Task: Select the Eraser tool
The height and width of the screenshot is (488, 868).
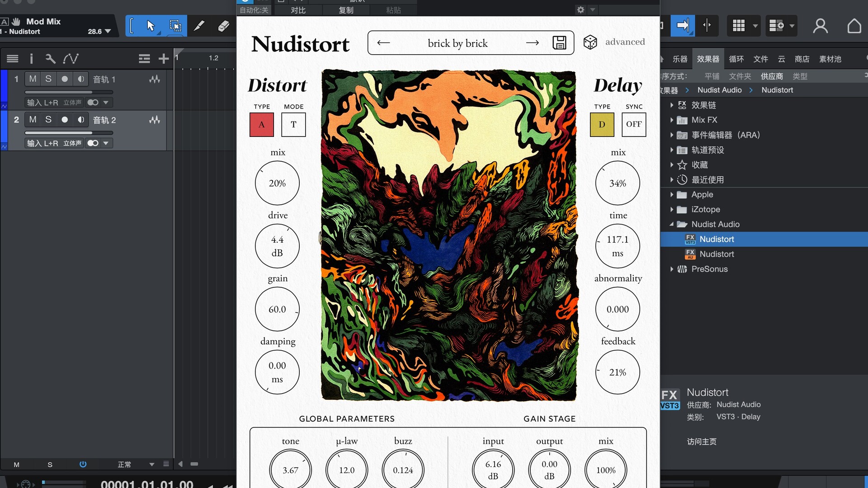Action: pos(223,26)
